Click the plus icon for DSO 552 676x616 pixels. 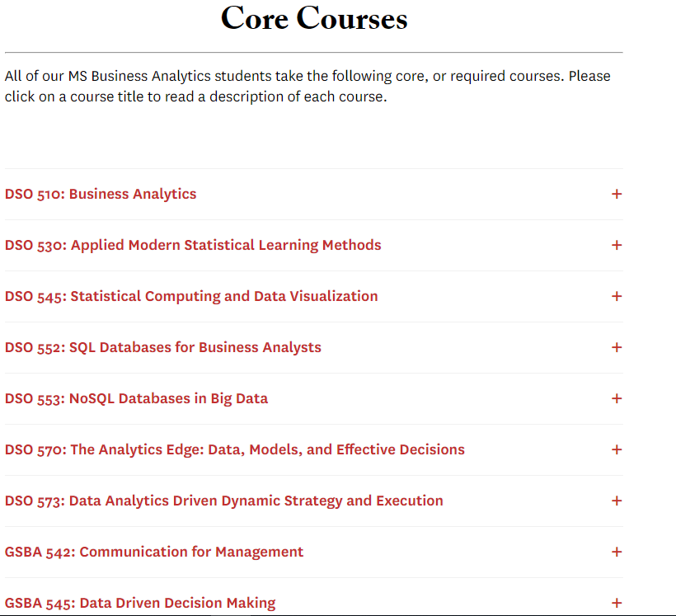(x=617, y=347)
